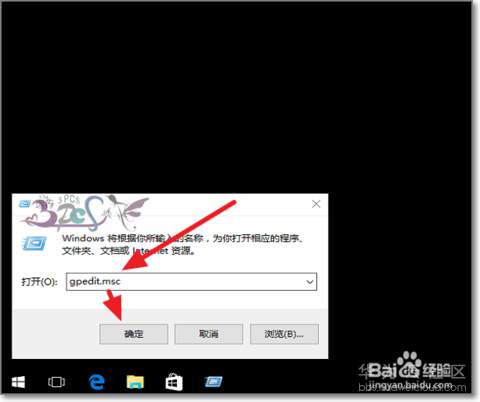Open the Windows Store taskbar icon
The image size is (480, 402).
(x=174, y=382)
